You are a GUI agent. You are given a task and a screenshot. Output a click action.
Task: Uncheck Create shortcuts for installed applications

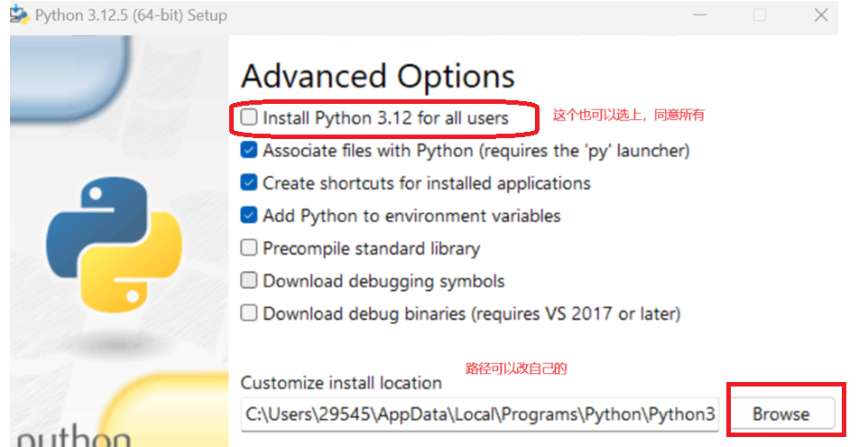249,182
